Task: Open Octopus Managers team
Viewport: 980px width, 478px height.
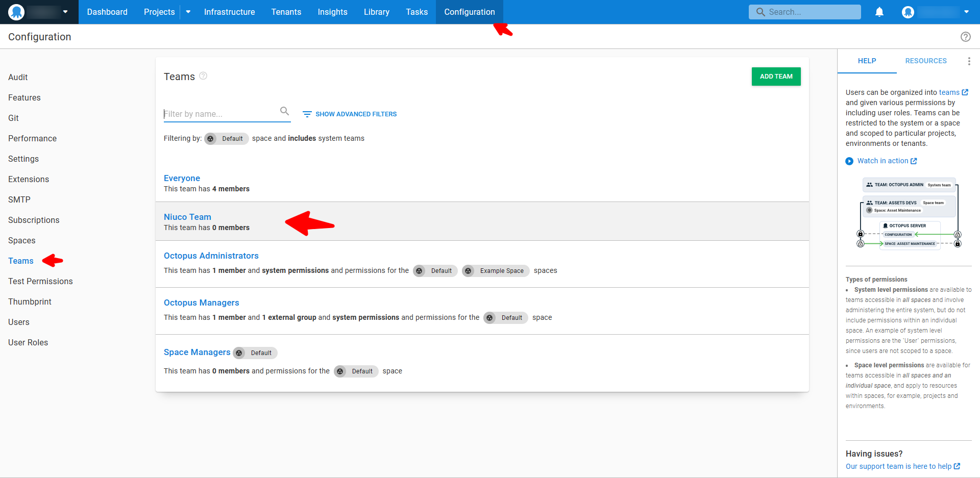Action: click(201, 303)
